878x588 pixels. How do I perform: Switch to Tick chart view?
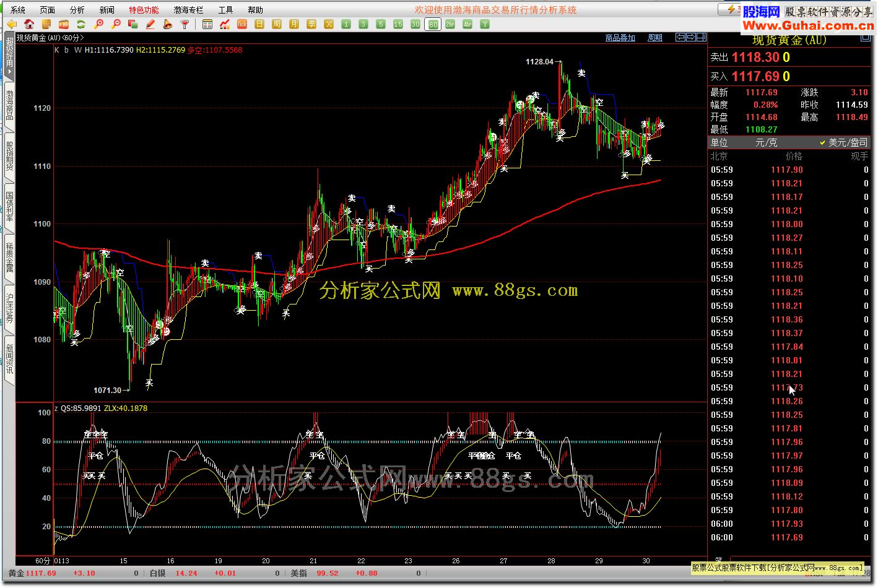pos(242,24)
